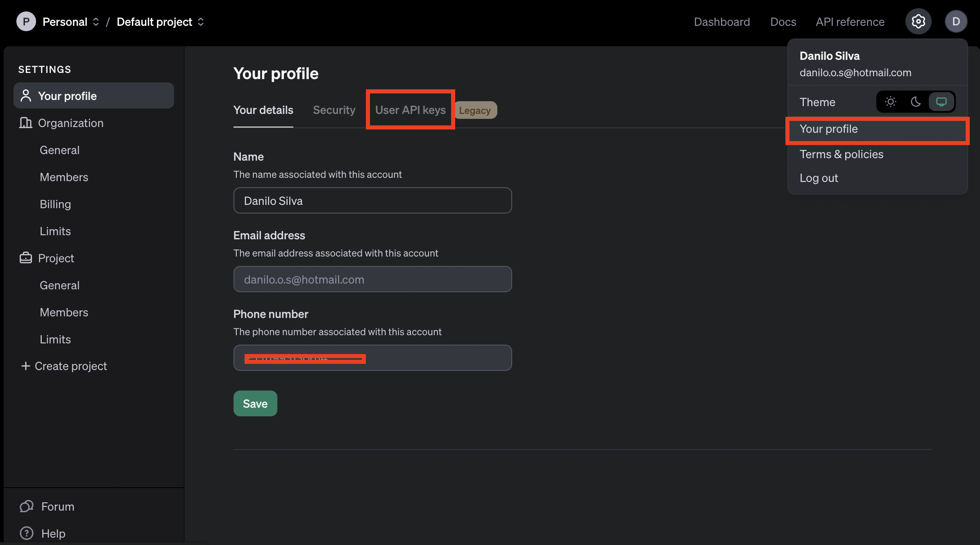Open settings gear icon in header
Image resolution: width=980 pixels, height=545 pixels.
tap(918, 21)
